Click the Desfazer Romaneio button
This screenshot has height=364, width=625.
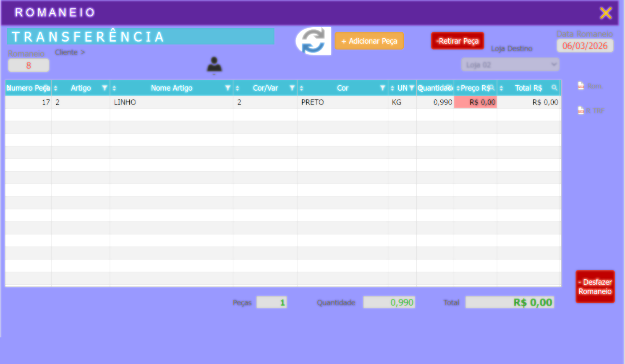click(595, 287)
